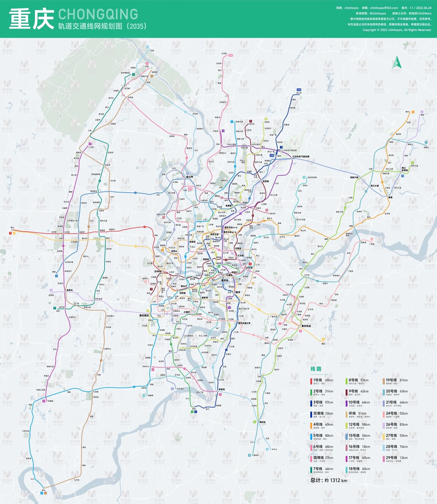The image size is (437, 504).
Task: Click the green Line 8 badge at 南彭站
Action: point(254,422)
